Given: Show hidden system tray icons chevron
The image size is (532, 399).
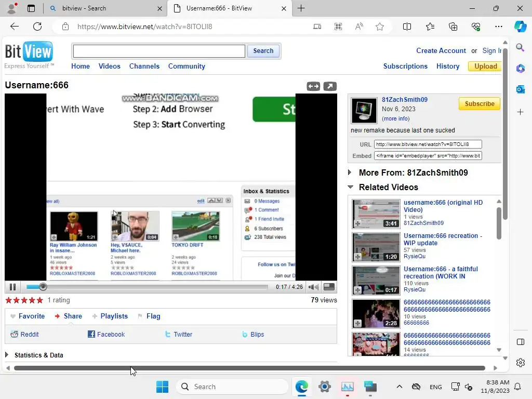Looking at the screenshot, I should (400, 387).
